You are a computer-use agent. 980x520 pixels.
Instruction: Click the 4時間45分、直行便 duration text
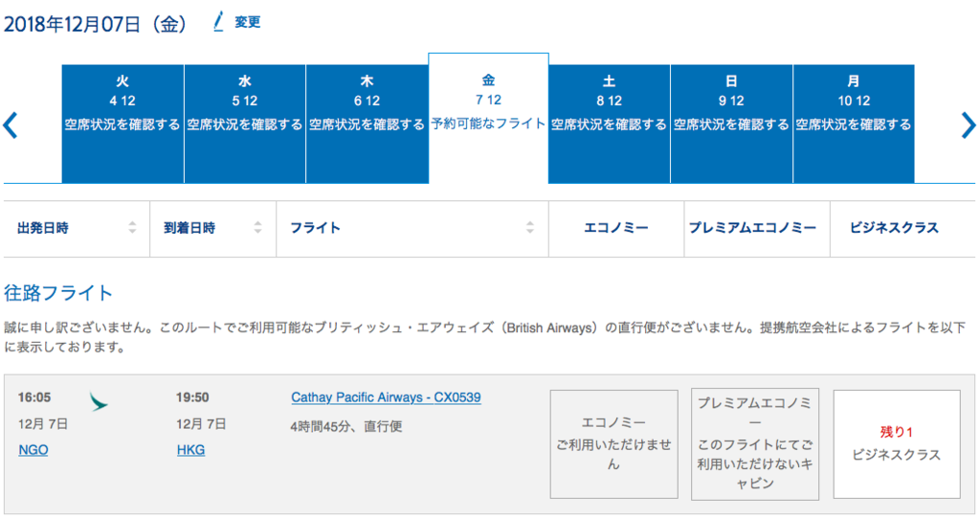(x=346, y=426)
